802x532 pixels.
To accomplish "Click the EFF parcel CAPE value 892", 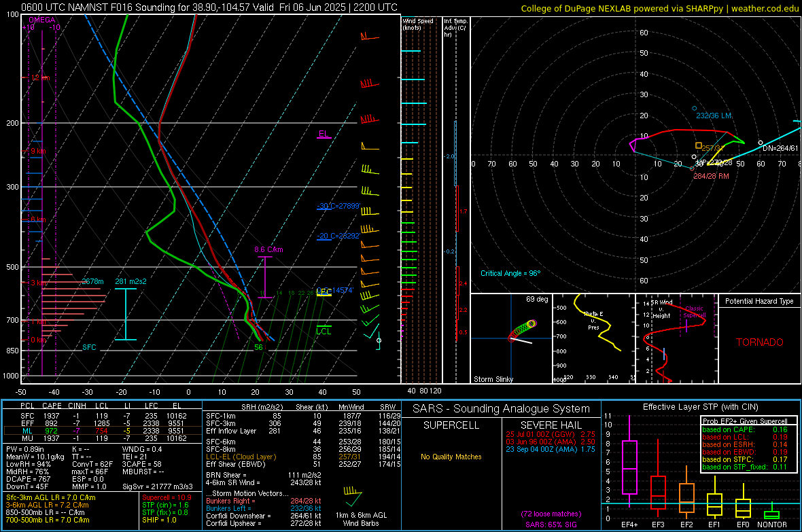I will [x=52, y=423].
